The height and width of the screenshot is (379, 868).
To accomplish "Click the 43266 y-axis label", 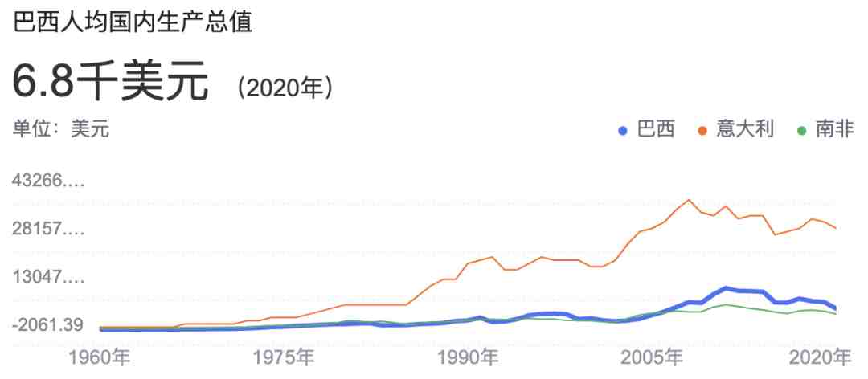I will tap(47, 181).
